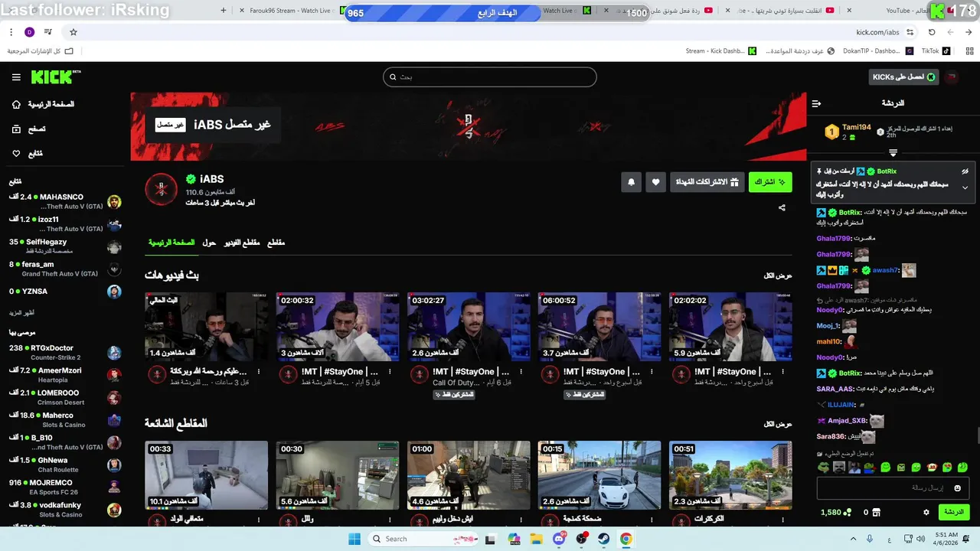Open the gift subscriptions button
980x551 pixels.
(707, 182)
